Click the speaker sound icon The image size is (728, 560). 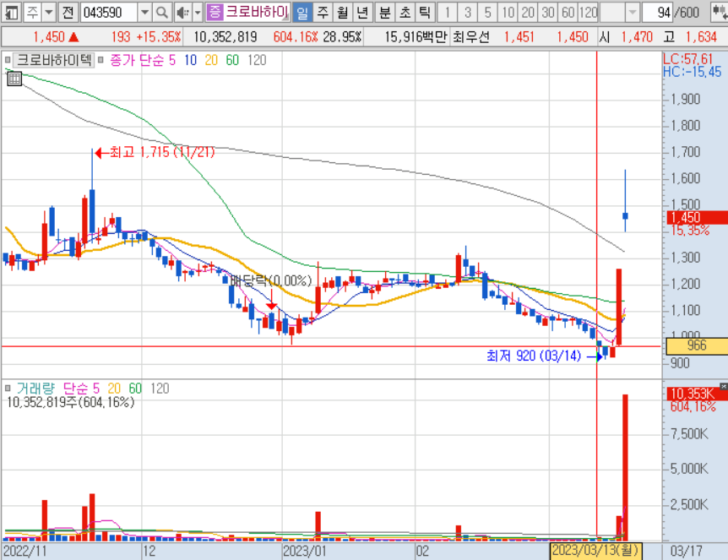click(x=183, y=13)
